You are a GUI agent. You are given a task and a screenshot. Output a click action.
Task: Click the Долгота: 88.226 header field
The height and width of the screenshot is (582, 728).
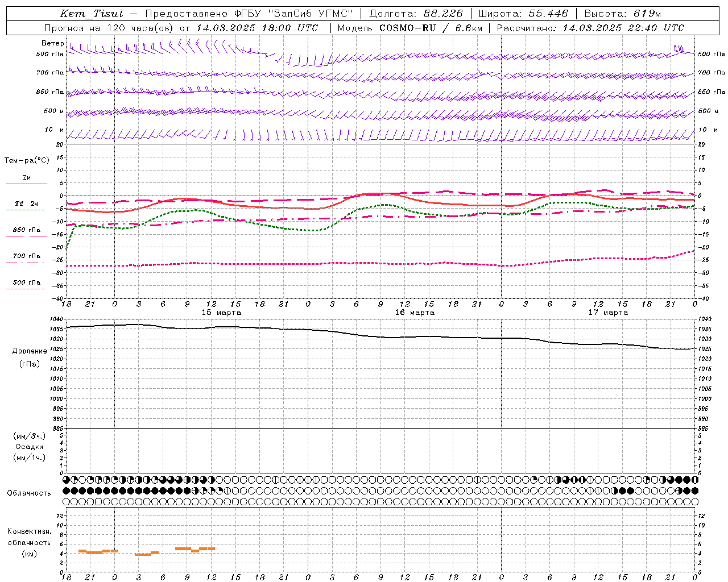tap(416, 14)
